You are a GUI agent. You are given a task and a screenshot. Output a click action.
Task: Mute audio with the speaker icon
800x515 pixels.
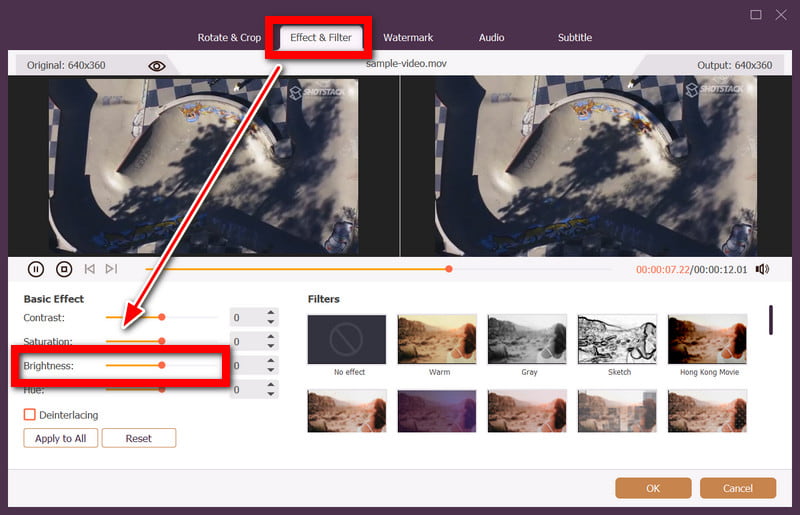(762, 269)
